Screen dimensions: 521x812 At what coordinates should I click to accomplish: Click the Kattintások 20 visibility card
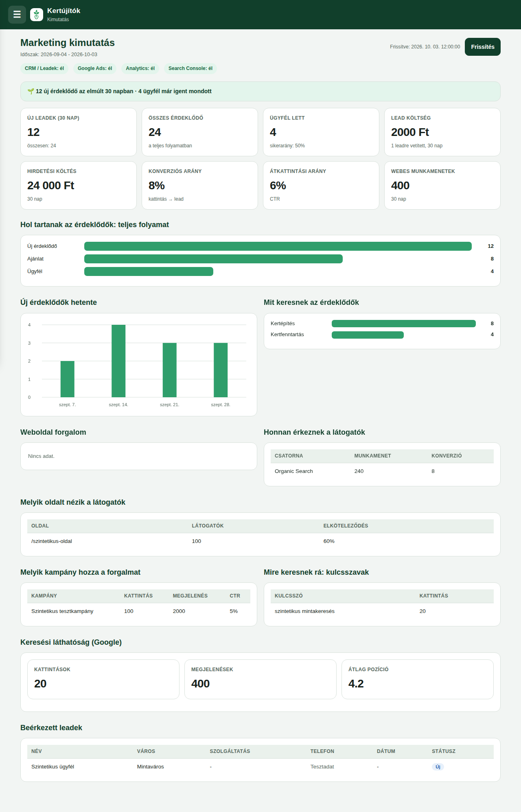[103, 679]
